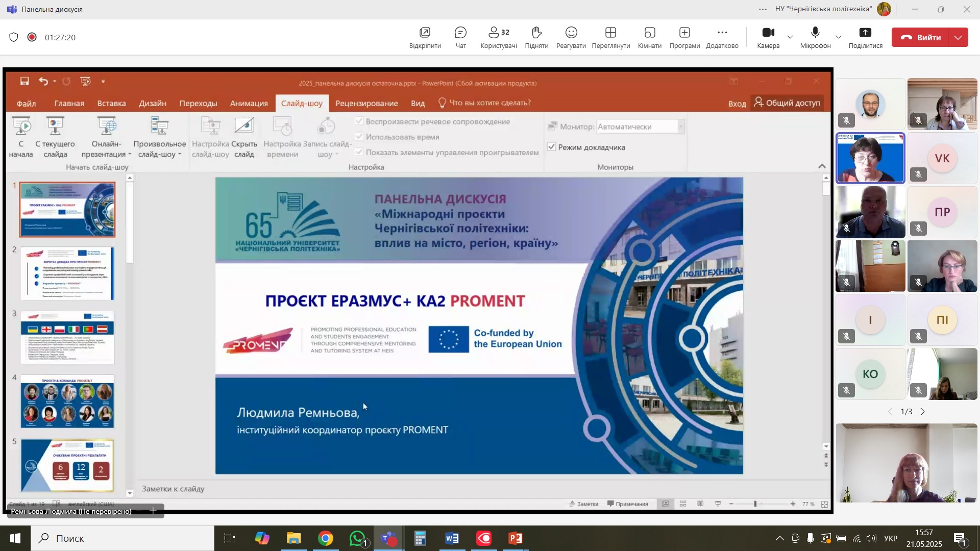Open the Анимация ribbon tab
Image resolution: width=980 pixels, height=551 pixels.
pos(249,103)
